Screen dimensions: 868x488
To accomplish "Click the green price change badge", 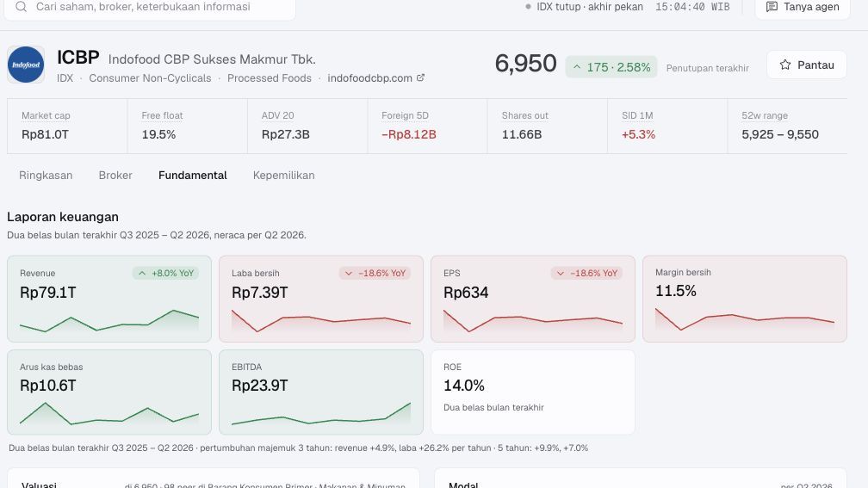I will coord(611,67).
